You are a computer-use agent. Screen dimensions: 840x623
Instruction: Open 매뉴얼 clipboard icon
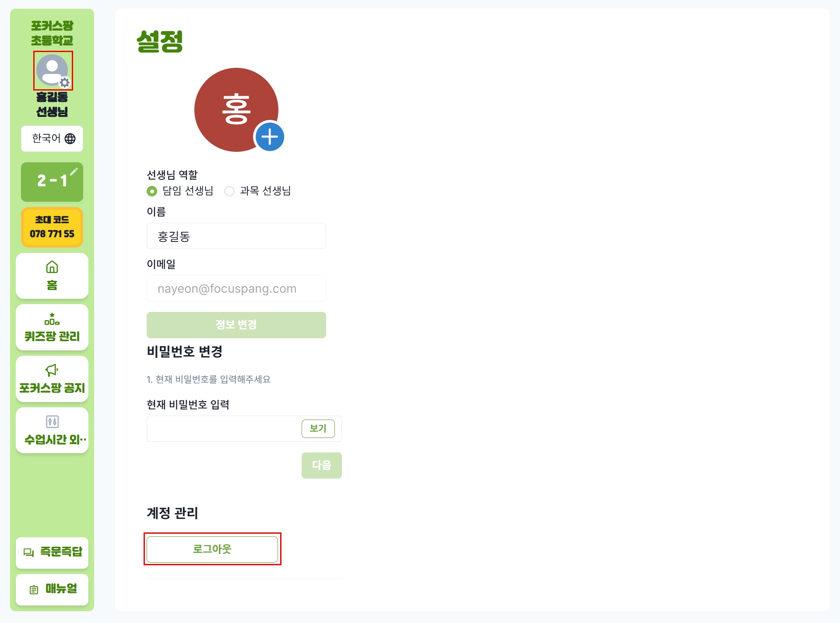[x=34, y=590]
